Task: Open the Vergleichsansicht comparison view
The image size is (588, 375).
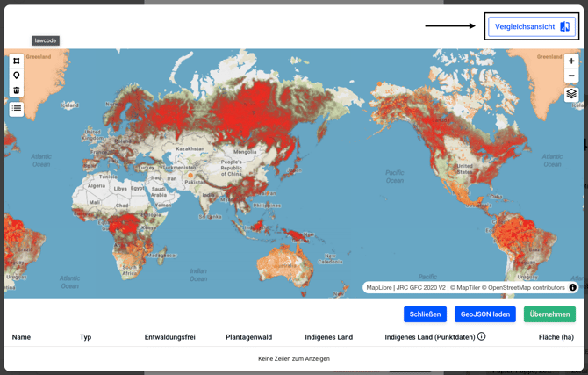Action: click(532, 26)
